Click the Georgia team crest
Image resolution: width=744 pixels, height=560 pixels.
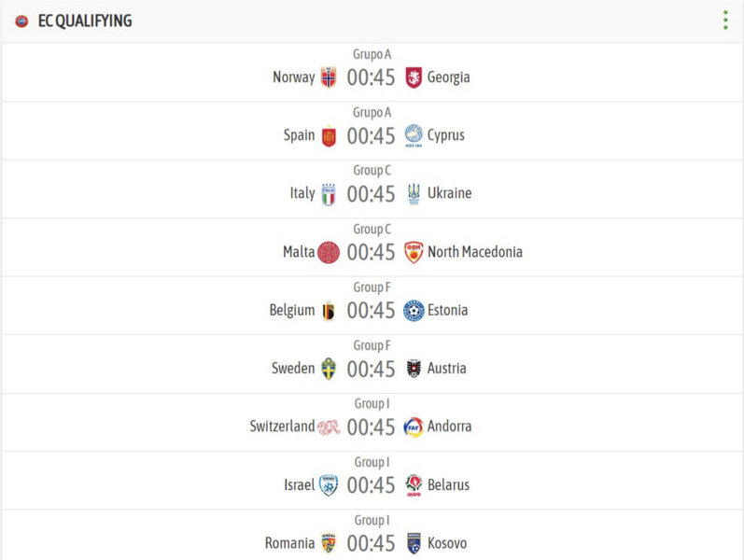point(414,77)
